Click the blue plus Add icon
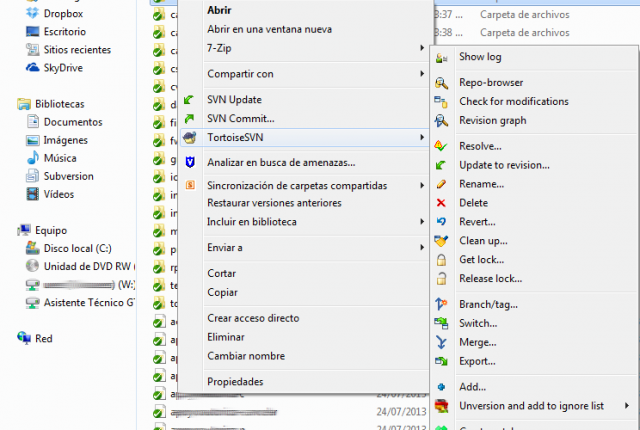This screenshot has height=430, width=640. [441, 387]
